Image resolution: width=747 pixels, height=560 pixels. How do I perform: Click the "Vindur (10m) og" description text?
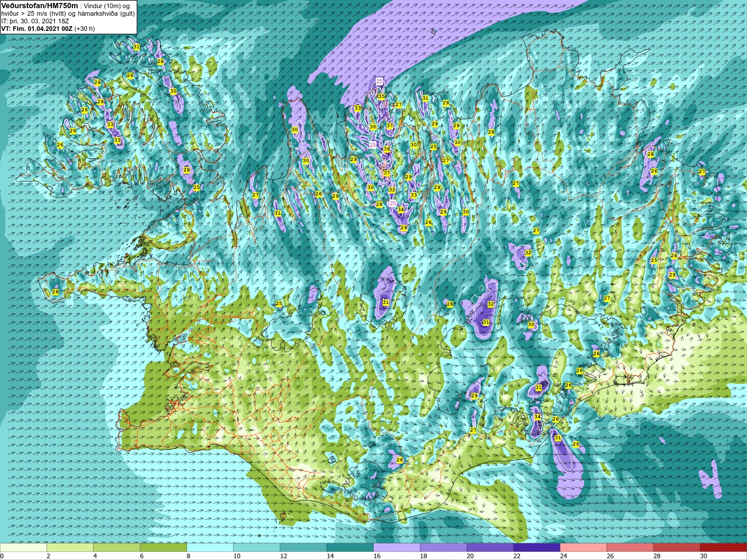(x=107, y=6)
